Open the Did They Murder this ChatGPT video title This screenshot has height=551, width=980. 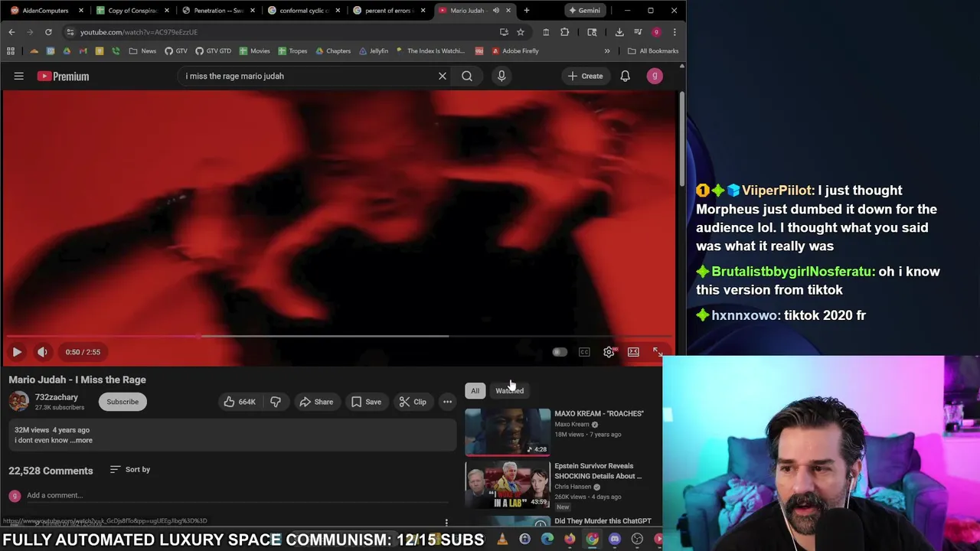tap(603, 521)
